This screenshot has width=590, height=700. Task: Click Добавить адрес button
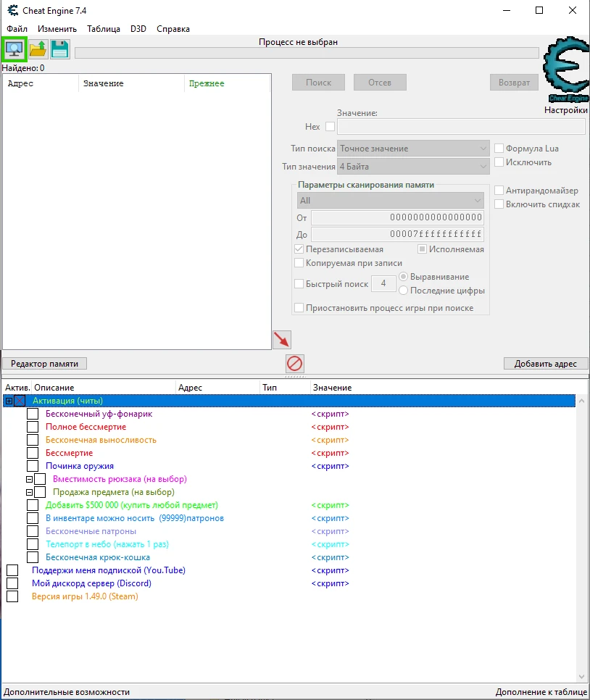click(x=545, y=364)
